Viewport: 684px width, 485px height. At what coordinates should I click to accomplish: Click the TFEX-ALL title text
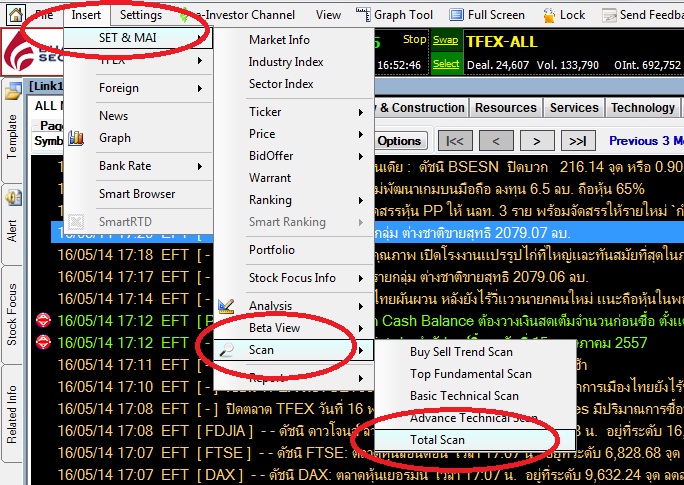pyautogui.click(x=502, y=42)
